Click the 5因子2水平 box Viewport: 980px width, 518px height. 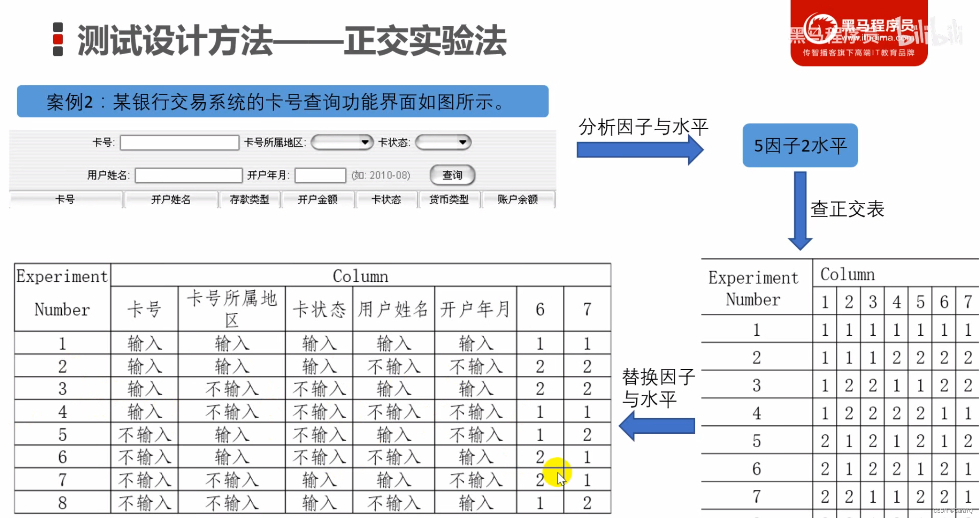(x=800, y=145)
